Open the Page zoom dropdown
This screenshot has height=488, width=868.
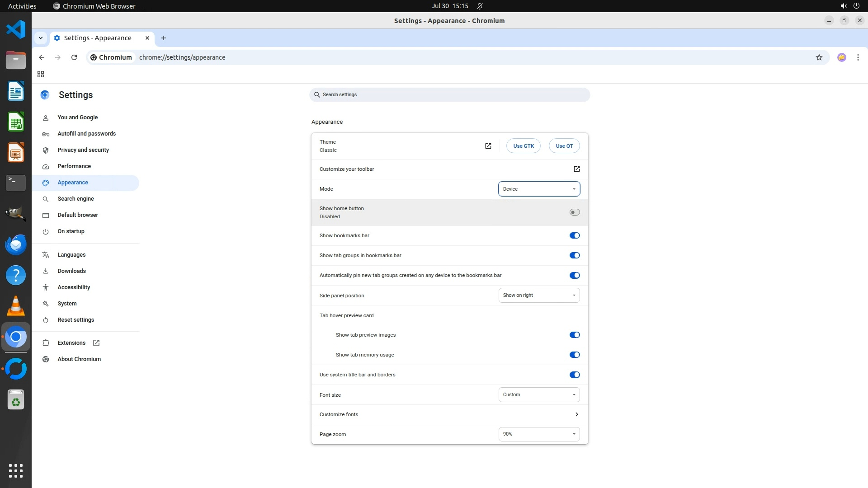pos(539,434)
